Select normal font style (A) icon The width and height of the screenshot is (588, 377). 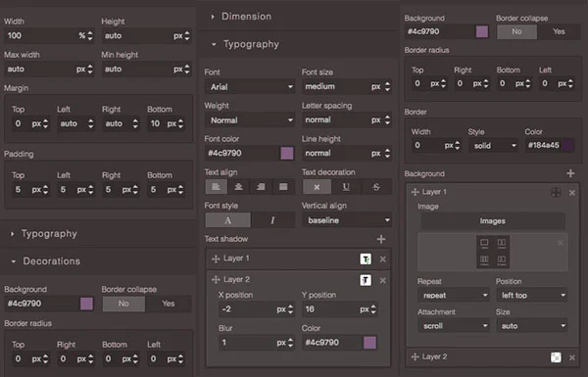227,220
